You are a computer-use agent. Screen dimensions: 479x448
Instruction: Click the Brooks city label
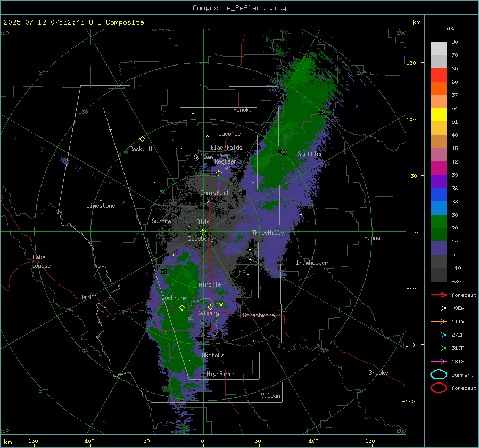(378, 373)
